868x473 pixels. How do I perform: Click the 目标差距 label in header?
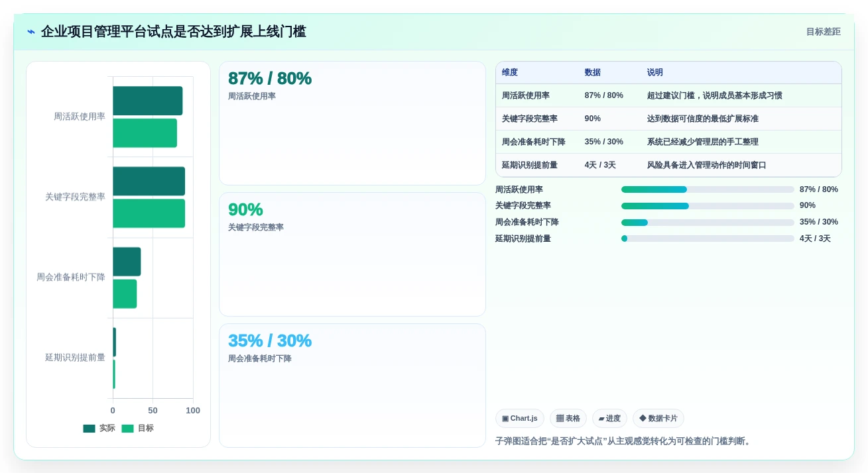pos(823,32)
